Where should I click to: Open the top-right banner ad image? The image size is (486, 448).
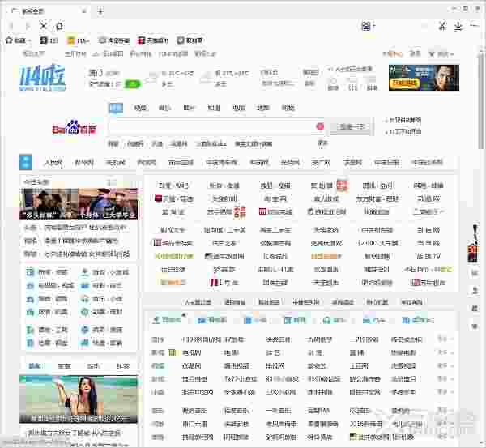[424, 78]
